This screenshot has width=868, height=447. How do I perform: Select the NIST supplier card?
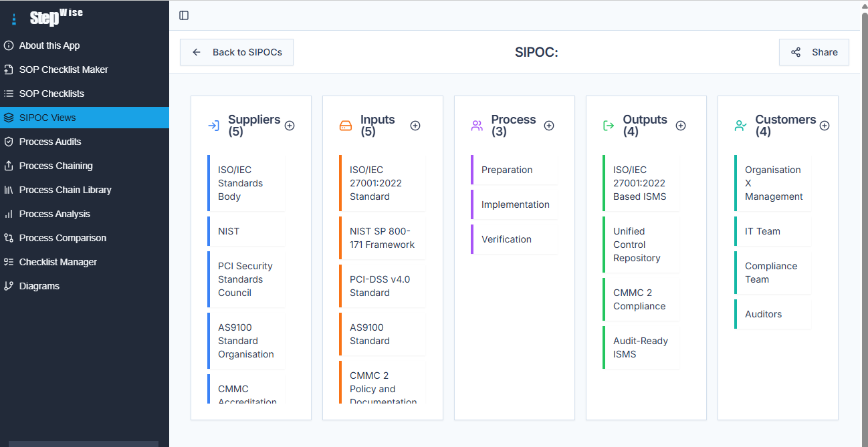[246, 231]
